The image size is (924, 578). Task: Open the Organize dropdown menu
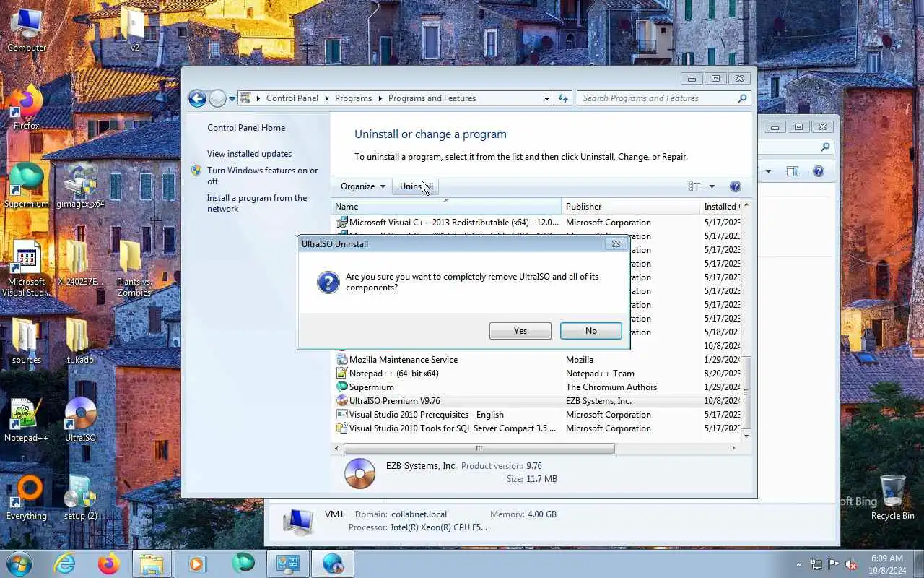pyautogui.click(x=363, y=186)
